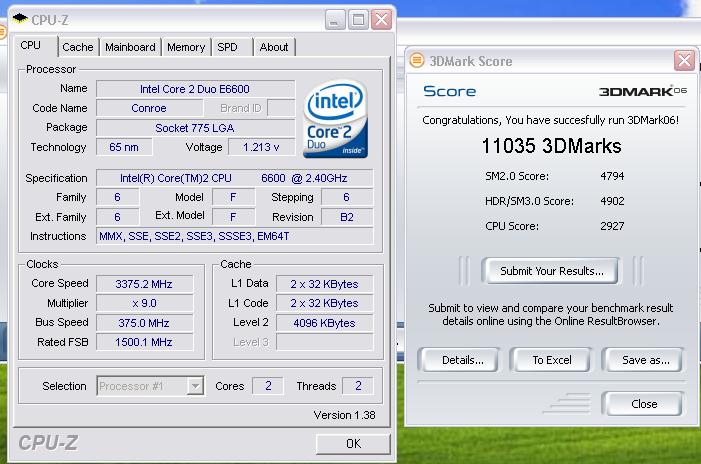Click the Ext. Model value F
Viewport: 701px width, 464px height.
233,217
